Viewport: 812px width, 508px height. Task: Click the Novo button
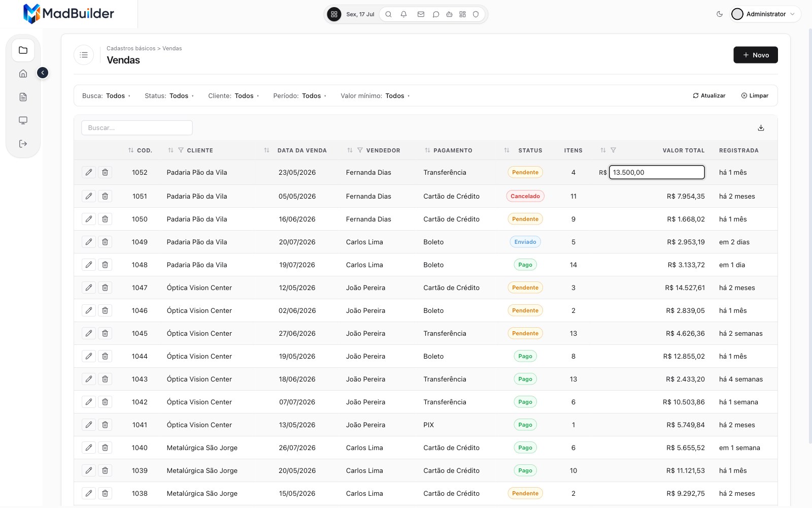pyautogui.click(x=755, y=55)
